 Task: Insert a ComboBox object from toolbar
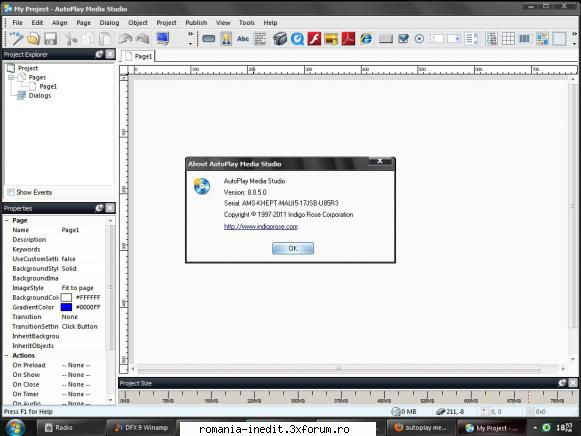click(454, 39)
